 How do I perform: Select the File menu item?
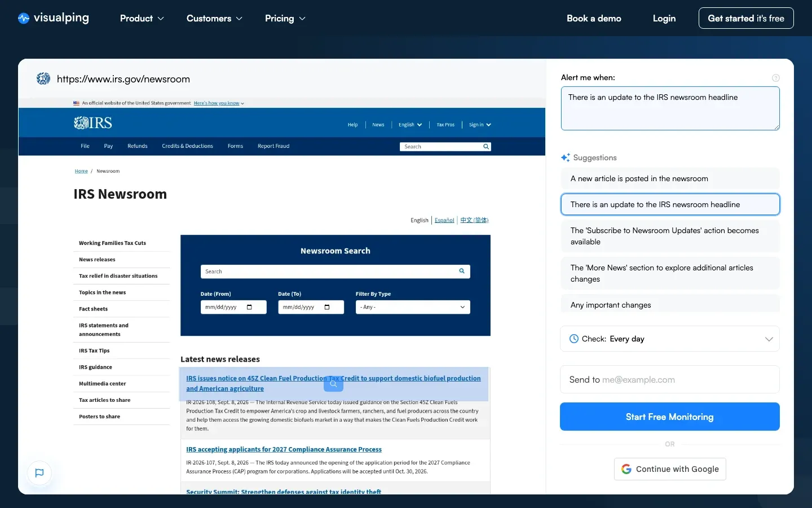point(85,146)
